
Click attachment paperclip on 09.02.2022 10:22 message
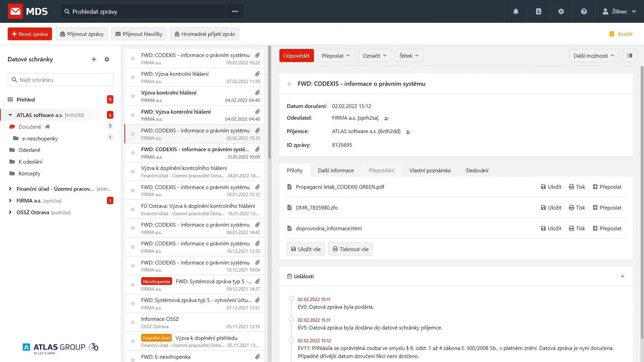(257, 55)
